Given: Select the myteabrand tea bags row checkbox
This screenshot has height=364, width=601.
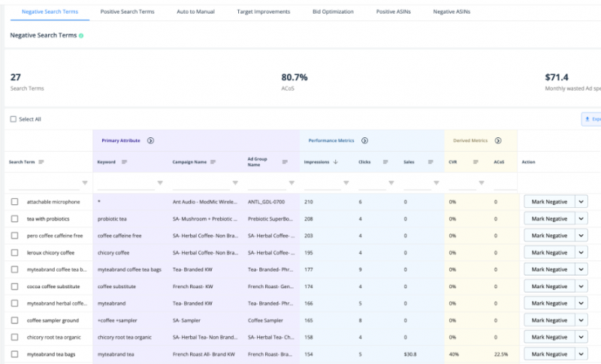Looking at the screenshot, I should pos(14,354).
